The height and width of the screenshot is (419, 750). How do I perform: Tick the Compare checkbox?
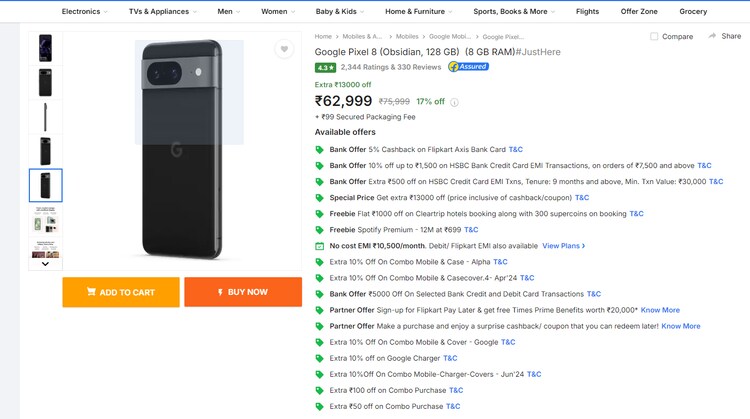tap(654, 36)
